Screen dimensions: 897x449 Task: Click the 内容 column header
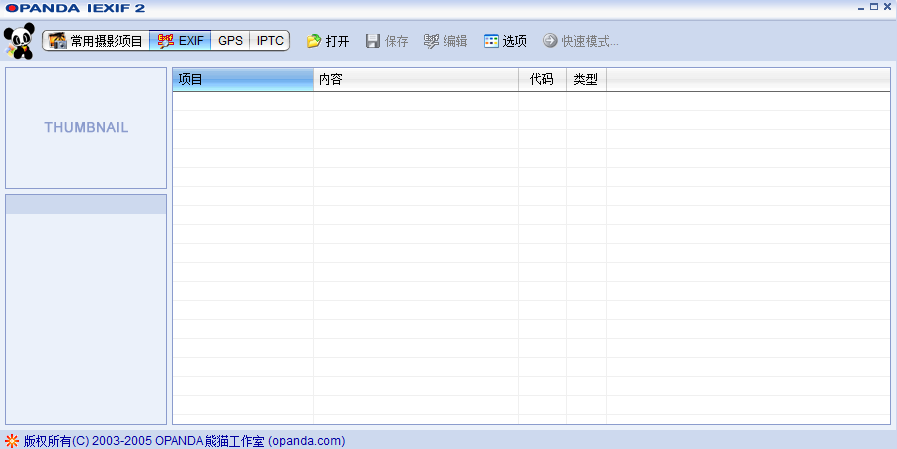pyautogui.click(x=416, y=80)
